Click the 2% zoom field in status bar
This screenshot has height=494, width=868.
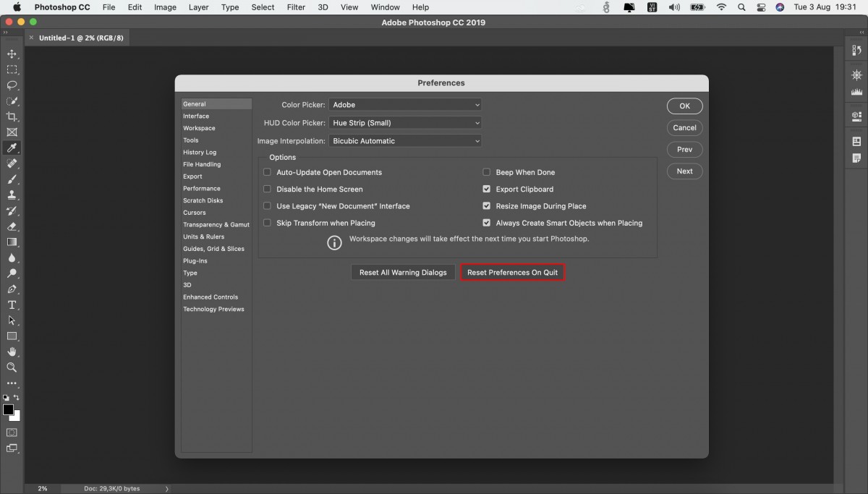point(43,489)
